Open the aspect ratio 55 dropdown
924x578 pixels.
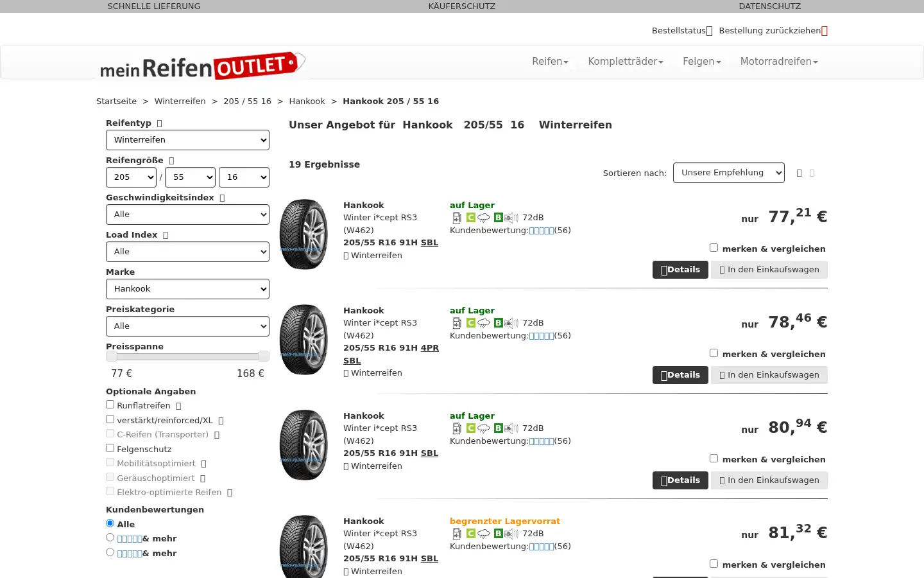tap(190, 177)
